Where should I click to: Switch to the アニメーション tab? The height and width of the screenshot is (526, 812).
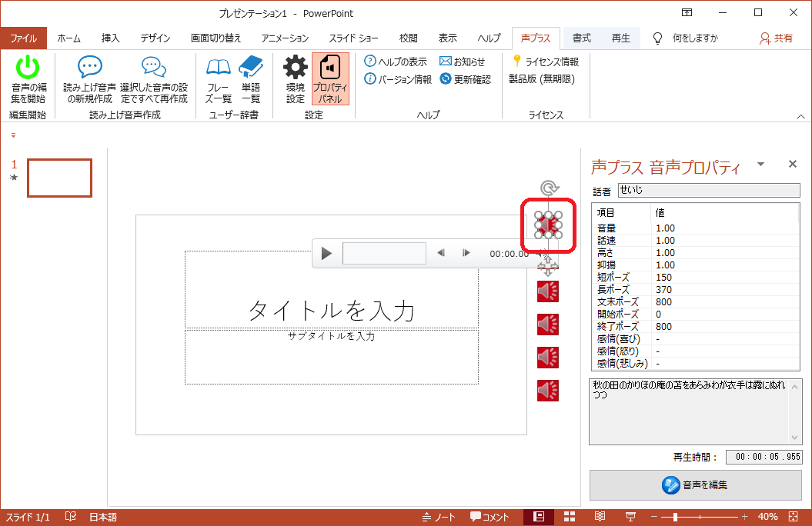pyautogui.click(x=285, y=38)
